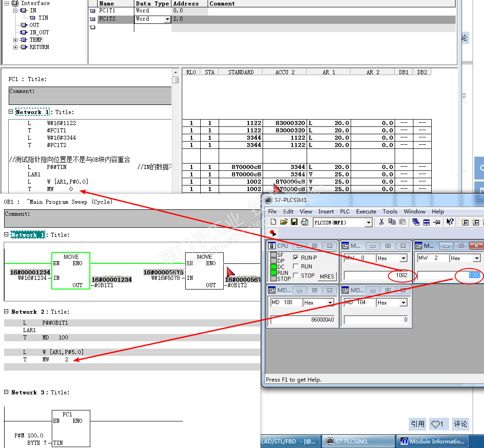Click the scrollbar thumb of FC1 code pane
The image size is (484, 448).
(176, 80)
